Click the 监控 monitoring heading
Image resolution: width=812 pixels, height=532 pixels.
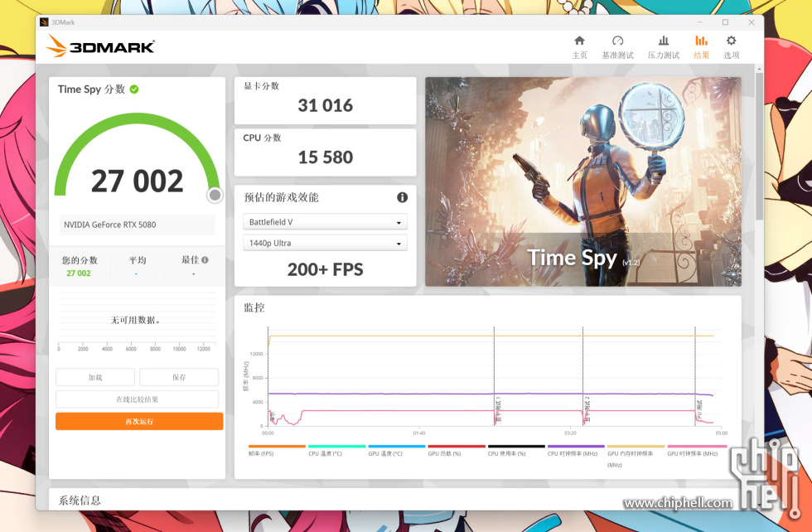(254, 307)
